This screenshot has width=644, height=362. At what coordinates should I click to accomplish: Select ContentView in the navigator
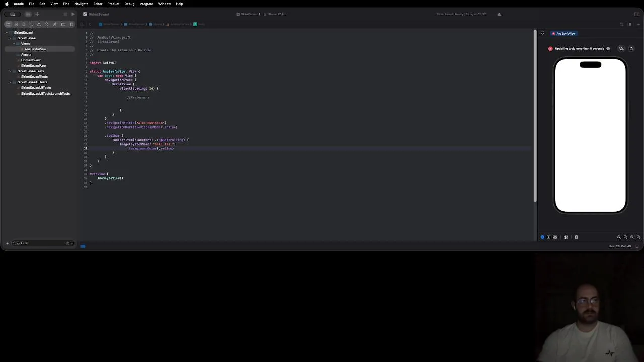pyautogui.click(x=31, y=60)
